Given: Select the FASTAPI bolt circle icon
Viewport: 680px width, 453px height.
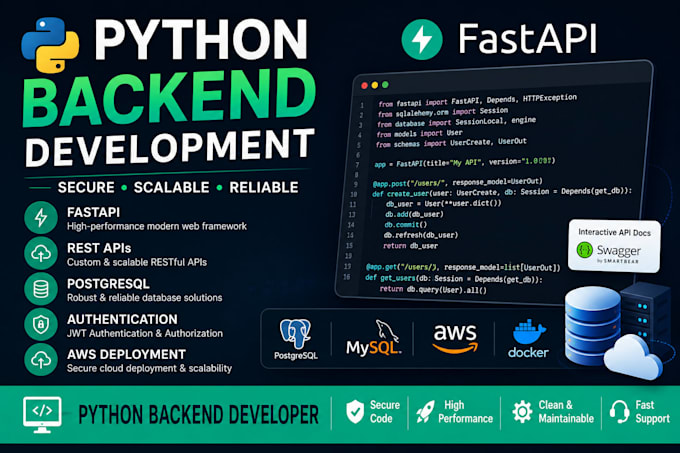Looking at the screenshot, I should (41, 218).
